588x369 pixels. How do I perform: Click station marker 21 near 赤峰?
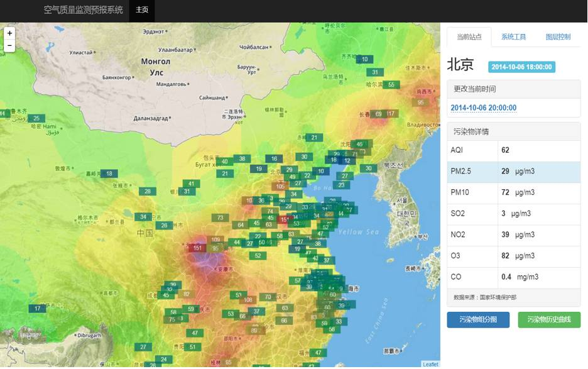(x=314, y=138)
